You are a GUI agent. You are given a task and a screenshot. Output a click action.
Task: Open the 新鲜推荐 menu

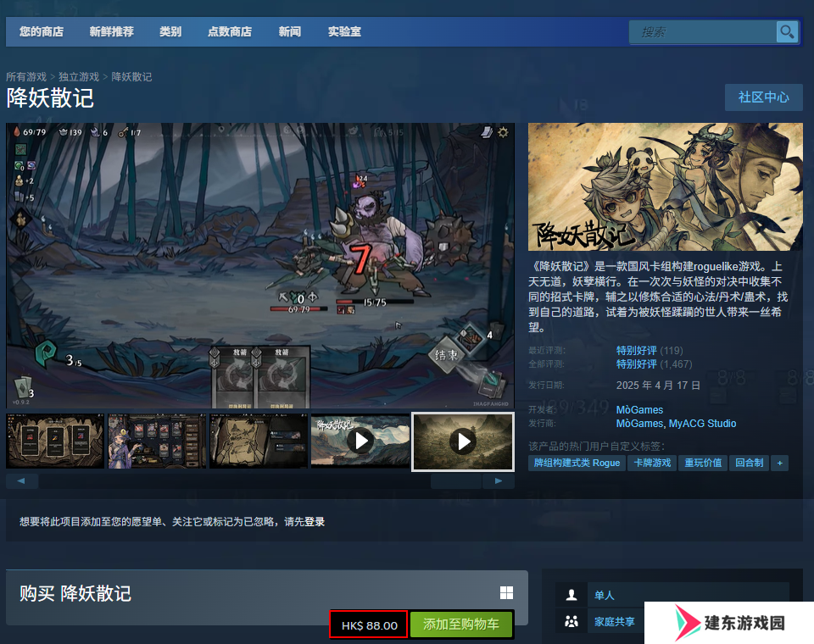[112, 31]
